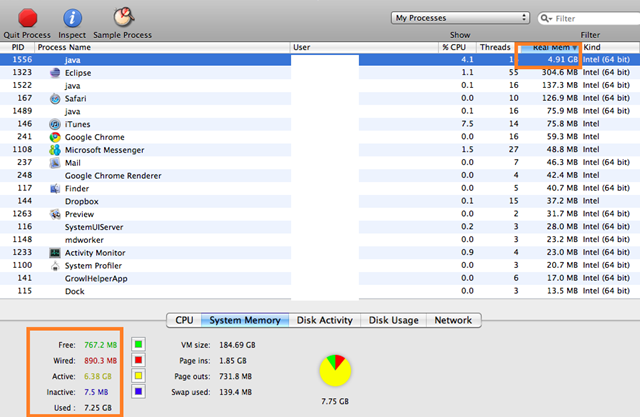Select the GrowlHelperApp process row

[x=320, y=278]
